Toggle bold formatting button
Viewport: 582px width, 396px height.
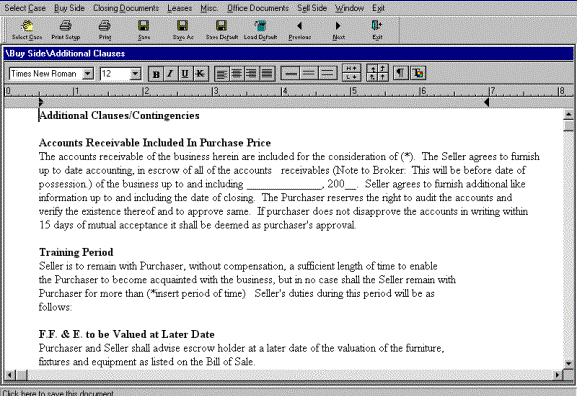pos(156,73)
